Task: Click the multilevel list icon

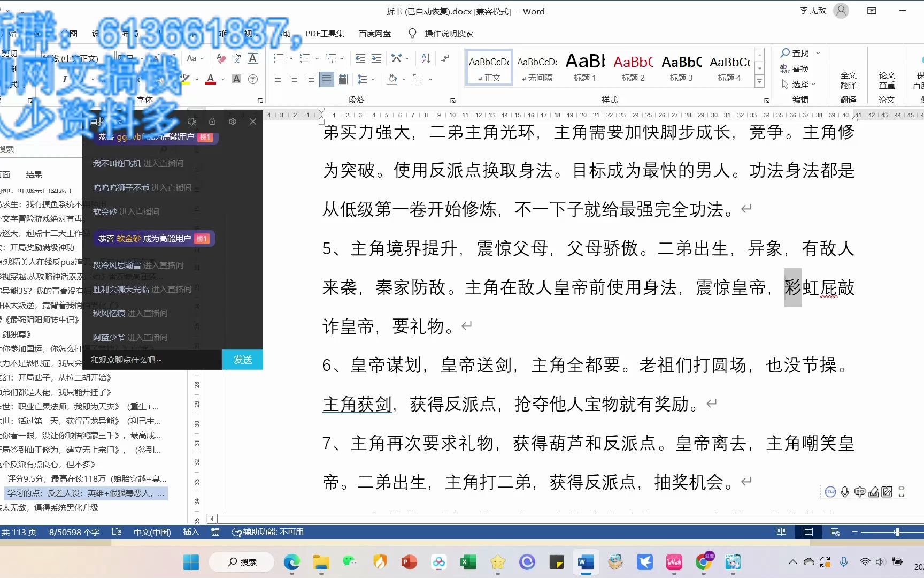Action: click(331, 58)
